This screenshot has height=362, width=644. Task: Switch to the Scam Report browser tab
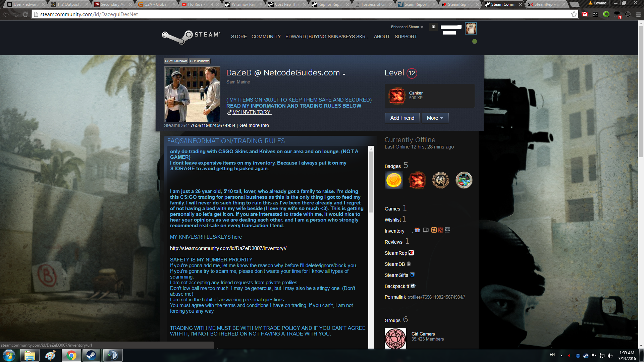(x=416, y=4)
